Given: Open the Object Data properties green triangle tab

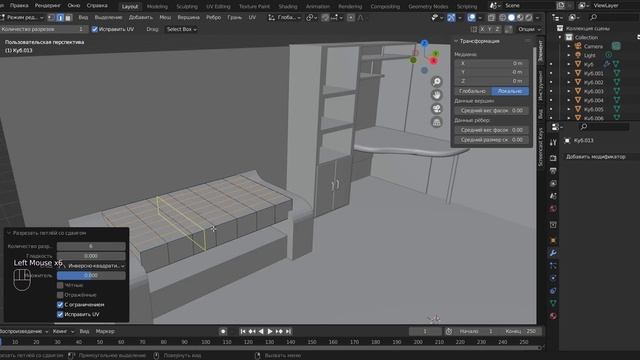Looking at the screenshot, I should (553, 303).
